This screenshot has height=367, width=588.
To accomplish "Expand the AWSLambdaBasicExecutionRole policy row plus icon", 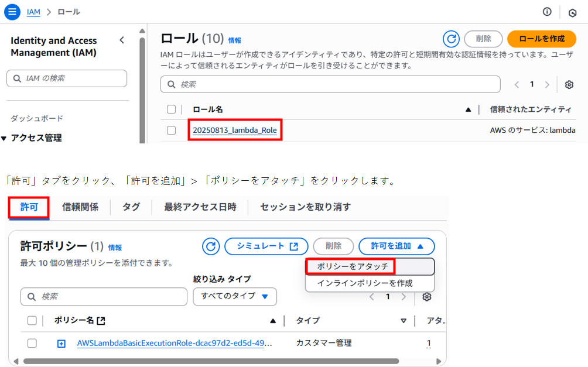I will [x=61, y=344].
